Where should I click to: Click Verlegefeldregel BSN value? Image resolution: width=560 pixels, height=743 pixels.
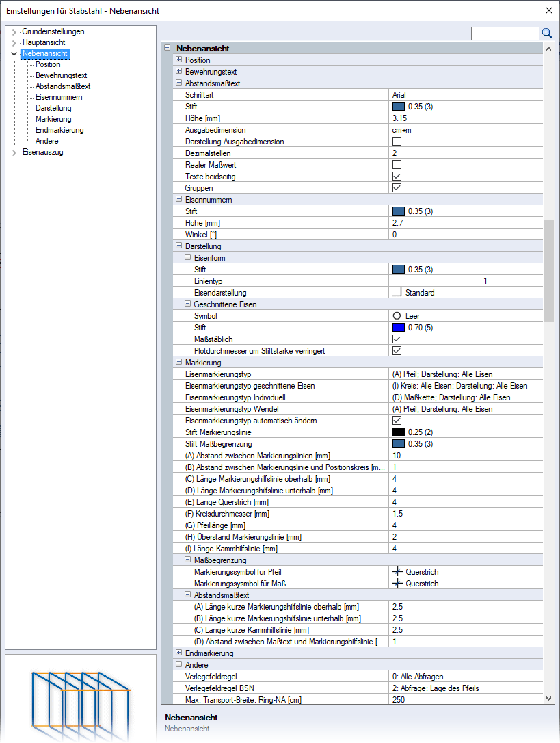(x=436, y=688)
